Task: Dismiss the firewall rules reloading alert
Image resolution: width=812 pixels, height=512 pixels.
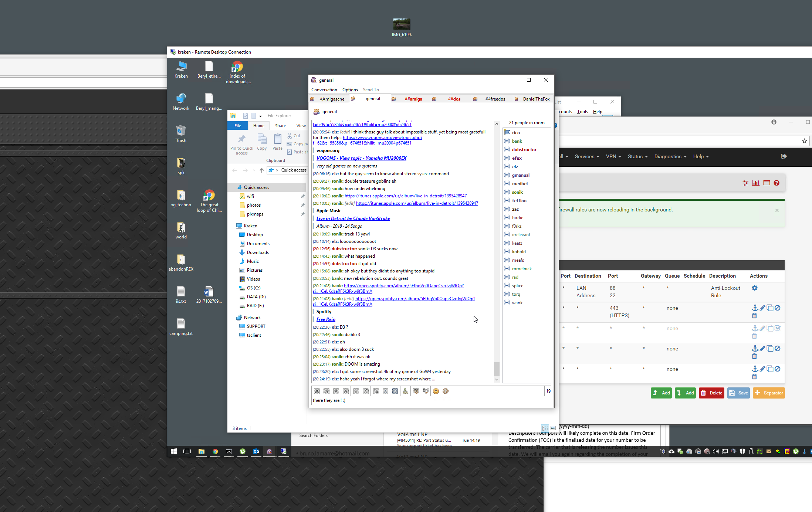Action: [x=777, y=210]
